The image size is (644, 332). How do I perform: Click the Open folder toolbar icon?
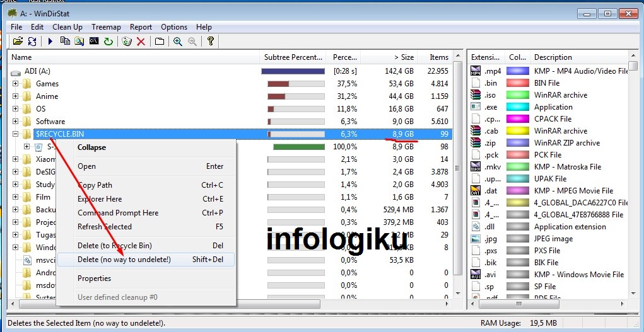coord(18,42)
